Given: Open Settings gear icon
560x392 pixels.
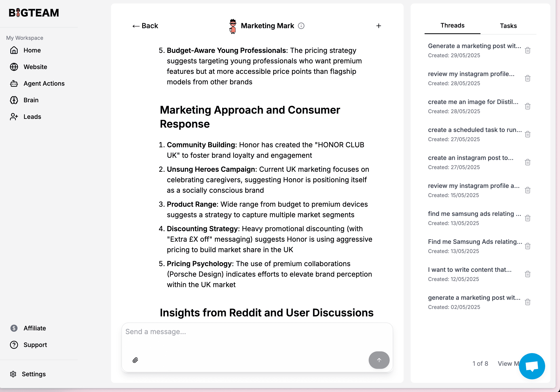Looking at the screenshot, I should pos(13,374).
